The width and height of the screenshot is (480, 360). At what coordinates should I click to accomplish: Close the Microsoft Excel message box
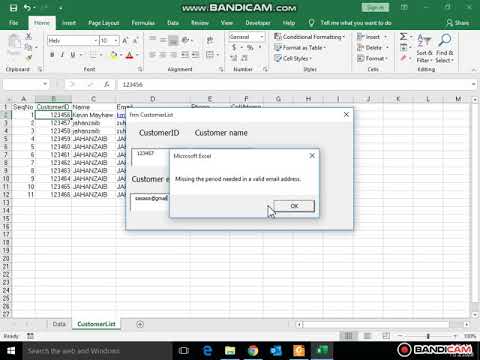point(312,156)
